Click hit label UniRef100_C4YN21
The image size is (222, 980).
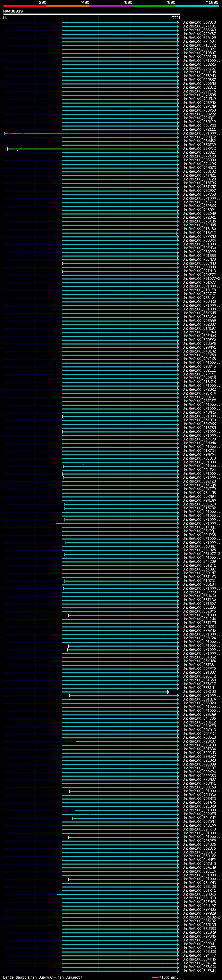tap(199, 175)
